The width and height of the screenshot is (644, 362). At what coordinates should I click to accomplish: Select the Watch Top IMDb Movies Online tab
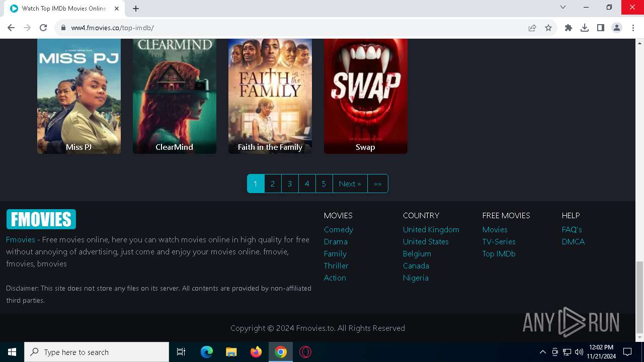[x=64, y=9]
